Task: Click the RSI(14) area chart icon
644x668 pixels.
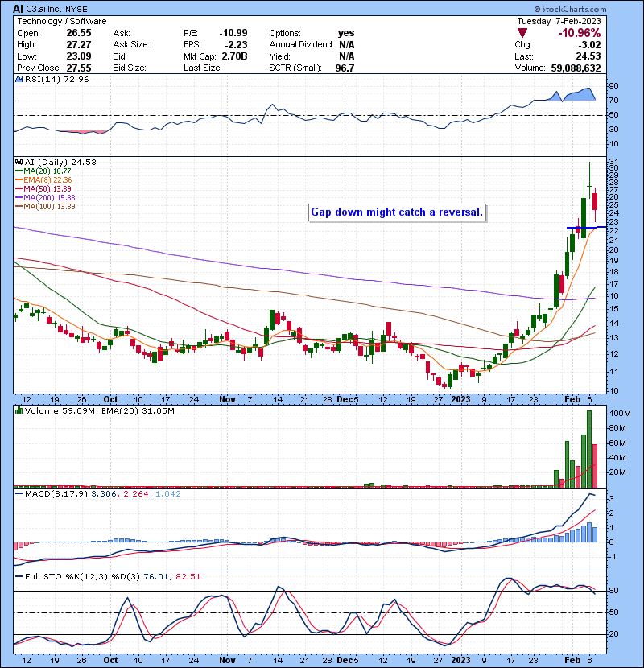Action: [19, 79]
